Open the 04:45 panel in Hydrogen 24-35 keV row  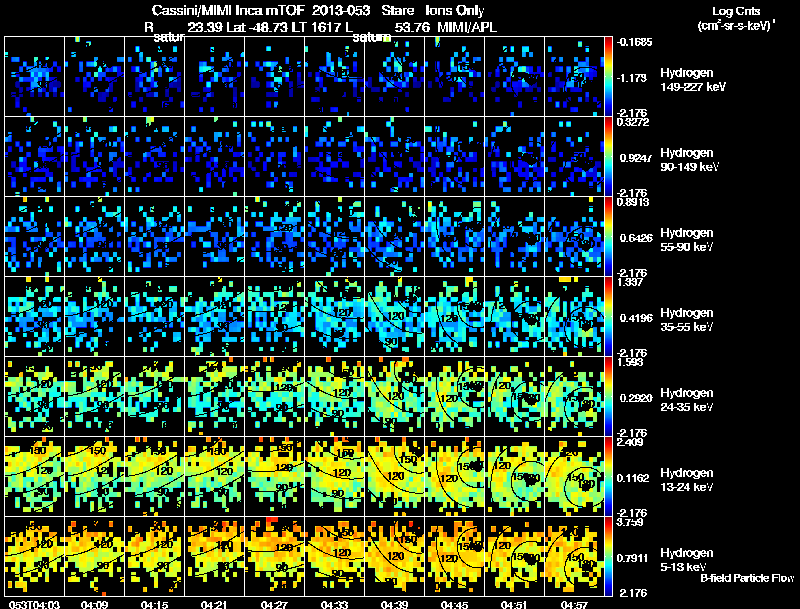[x=455, y=397]
